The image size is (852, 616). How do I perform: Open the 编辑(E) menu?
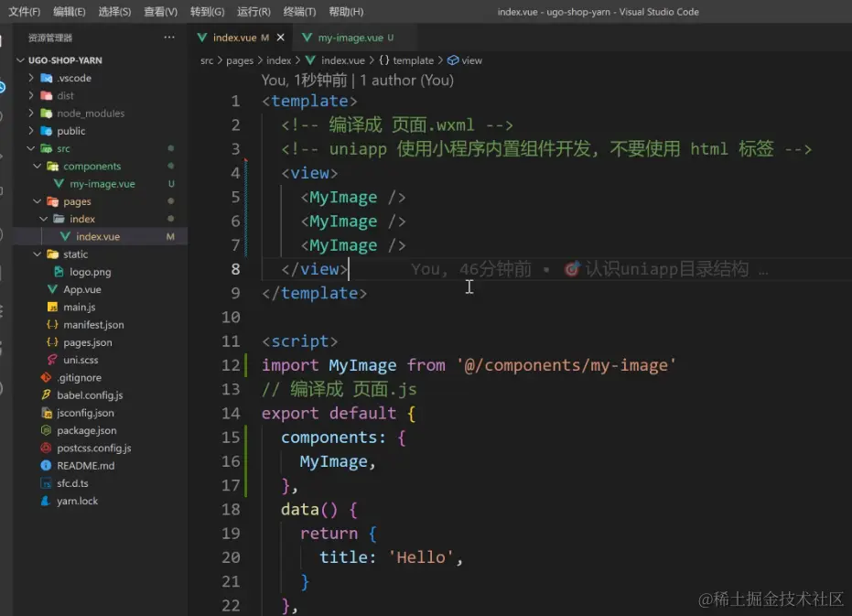pos(69,11)
